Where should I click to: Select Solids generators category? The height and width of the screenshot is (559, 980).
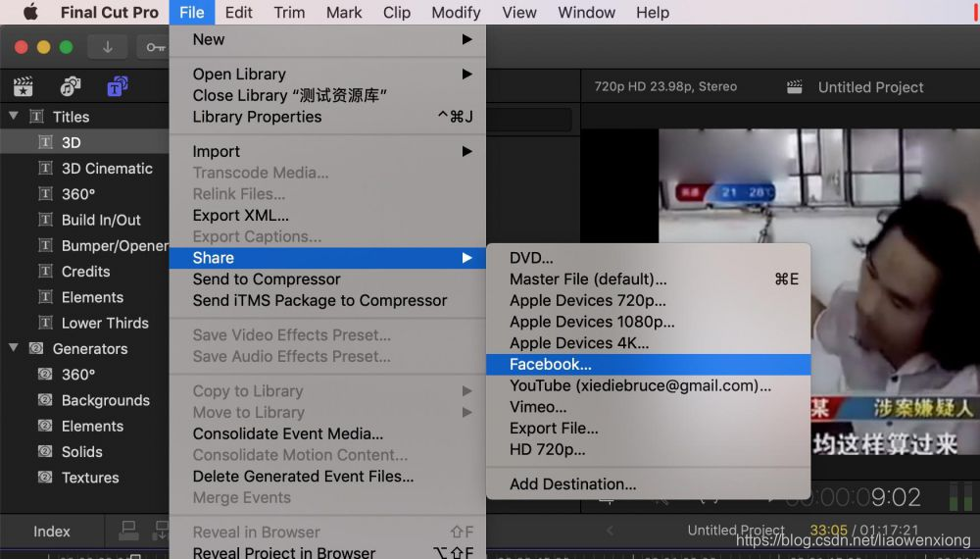coord(84,451)
